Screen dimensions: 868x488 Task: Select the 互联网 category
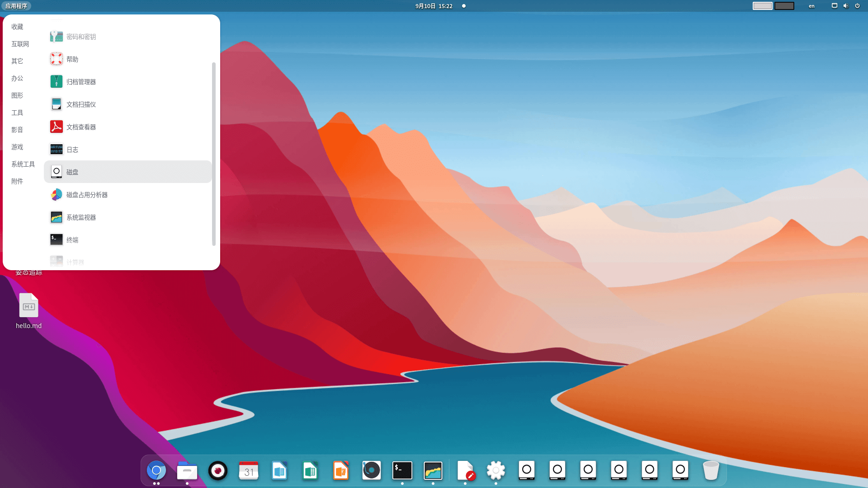[20, 44]
